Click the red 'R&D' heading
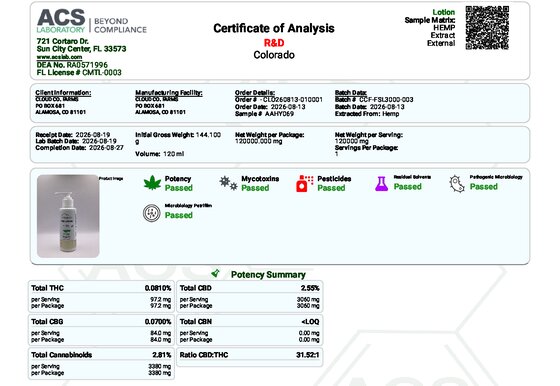This screenshot has width=560, height=386. click(274, 43)
